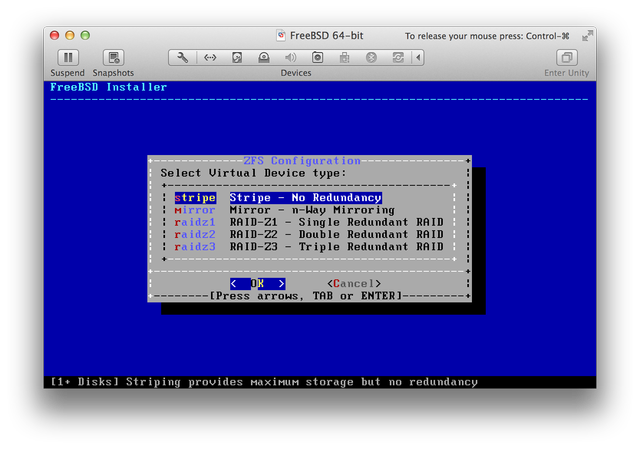This screenshot has width=640, height=449.
Task: Click the sharing sync device icon
Action: [x=398, y=58]
